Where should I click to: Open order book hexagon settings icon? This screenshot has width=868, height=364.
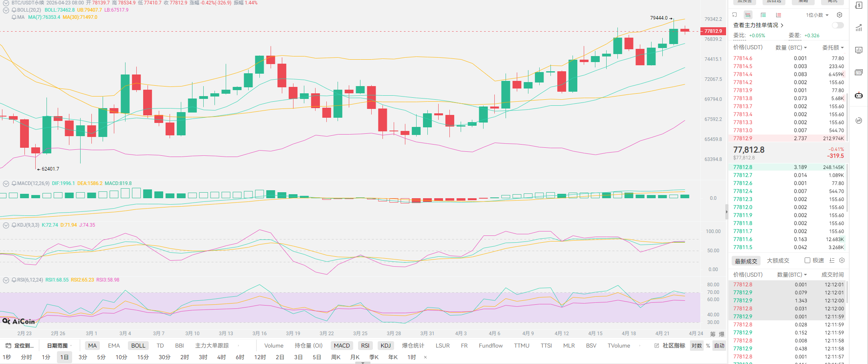[x=840, y=15]
